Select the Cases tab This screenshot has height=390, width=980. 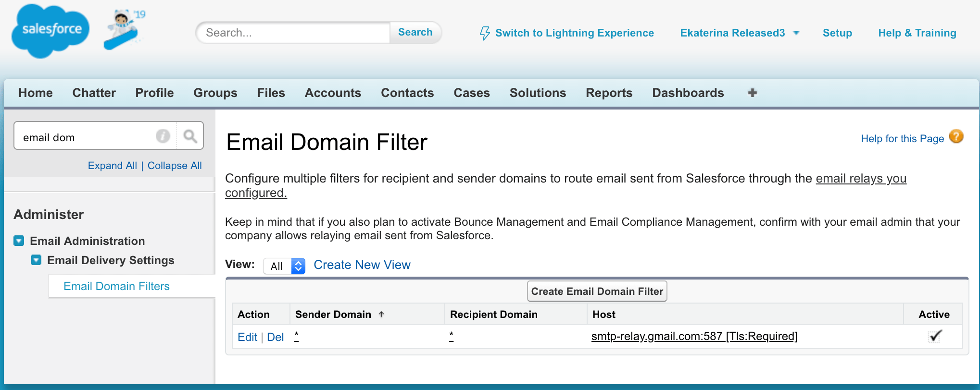click(x=472, y=93)
